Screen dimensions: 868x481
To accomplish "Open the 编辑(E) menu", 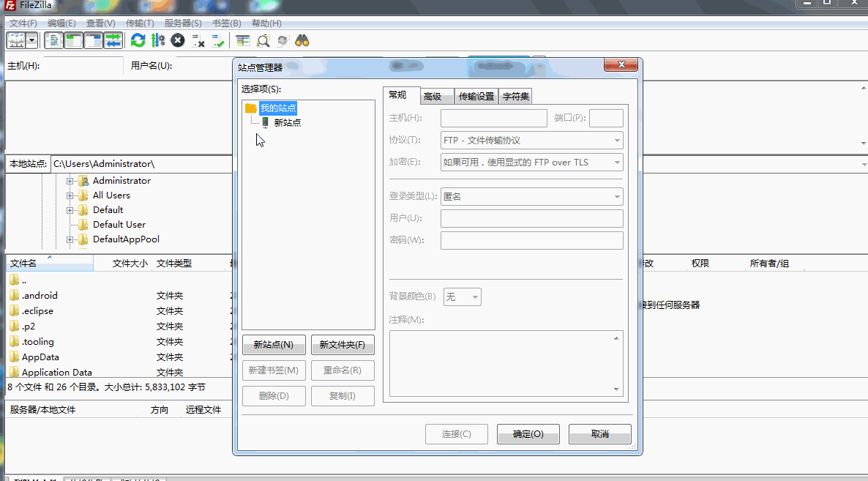I will 61,23.
